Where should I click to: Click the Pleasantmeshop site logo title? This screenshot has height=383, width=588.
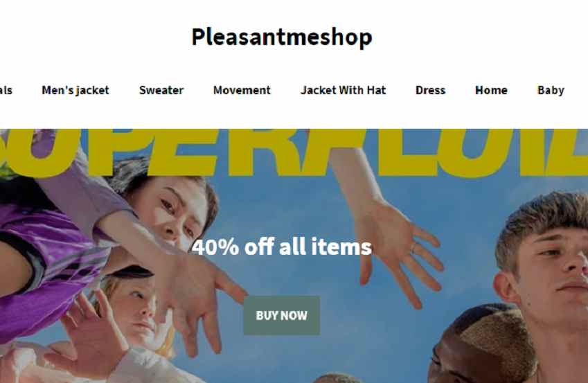pyautogui.click(x=282, y=37)
